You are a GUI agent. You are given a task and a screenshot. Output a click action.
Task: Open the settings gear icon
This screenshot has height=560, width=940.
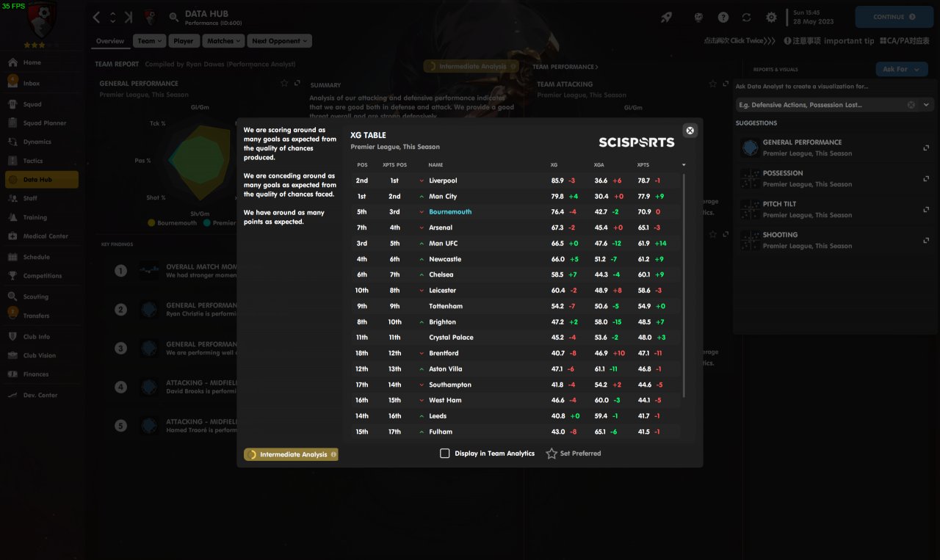coord(771,18)
